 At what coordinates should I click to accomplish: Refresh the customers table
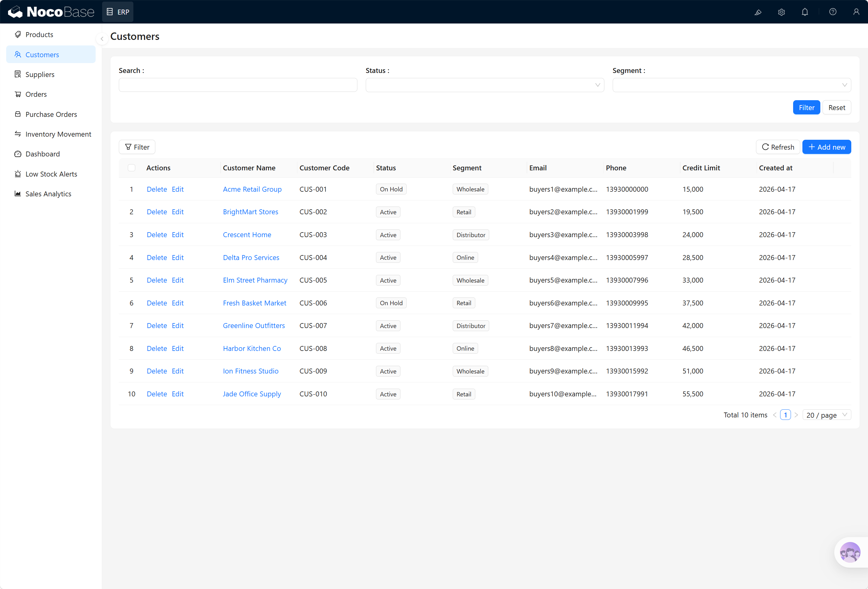(x=778, y=147)
